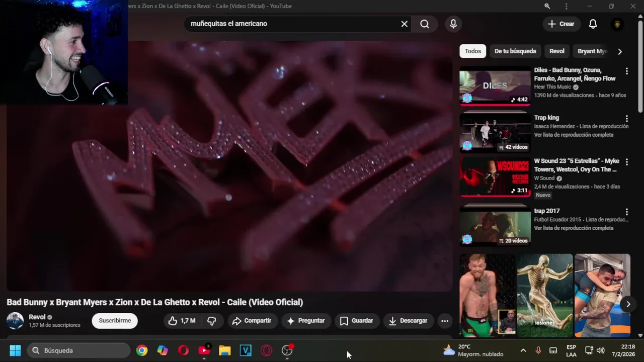
Task: Open the YouTube app taskbar icon
Action: 204,350
